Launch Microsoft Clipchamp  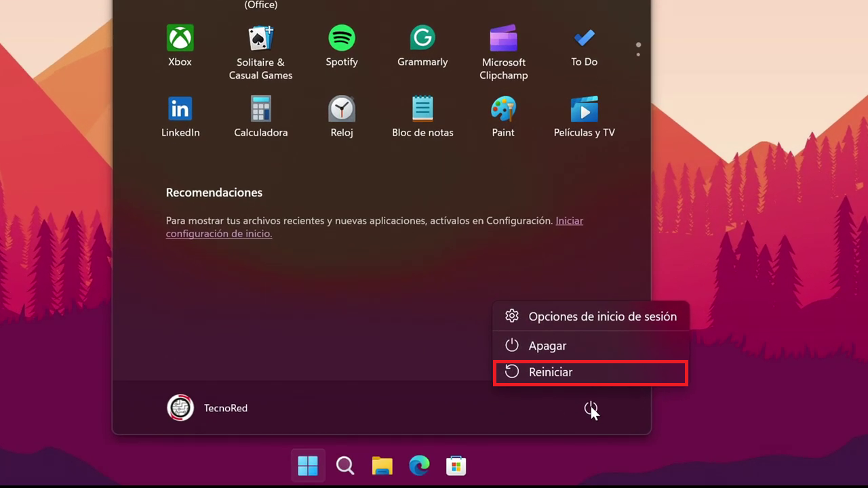(503, 53)
